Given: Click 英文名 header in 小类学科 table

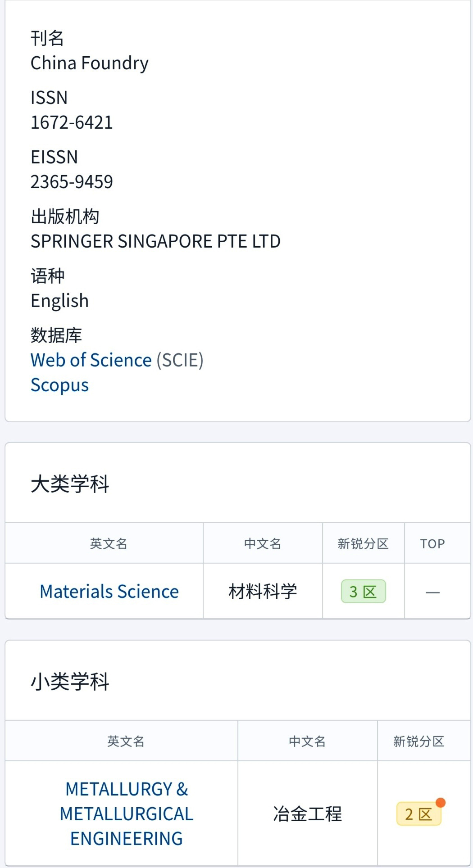Looking at the screenshot, I should point(126,741).
